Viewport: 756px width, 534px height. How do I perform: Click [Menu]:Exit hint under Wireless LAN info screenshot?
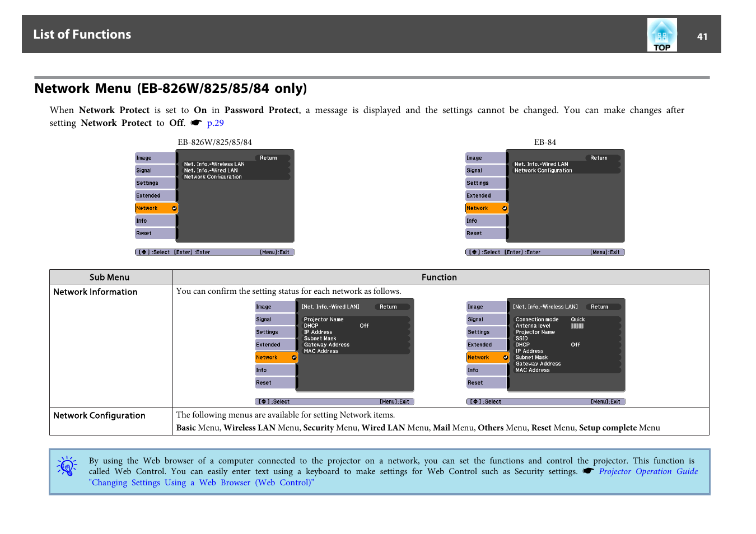point(605,402)
